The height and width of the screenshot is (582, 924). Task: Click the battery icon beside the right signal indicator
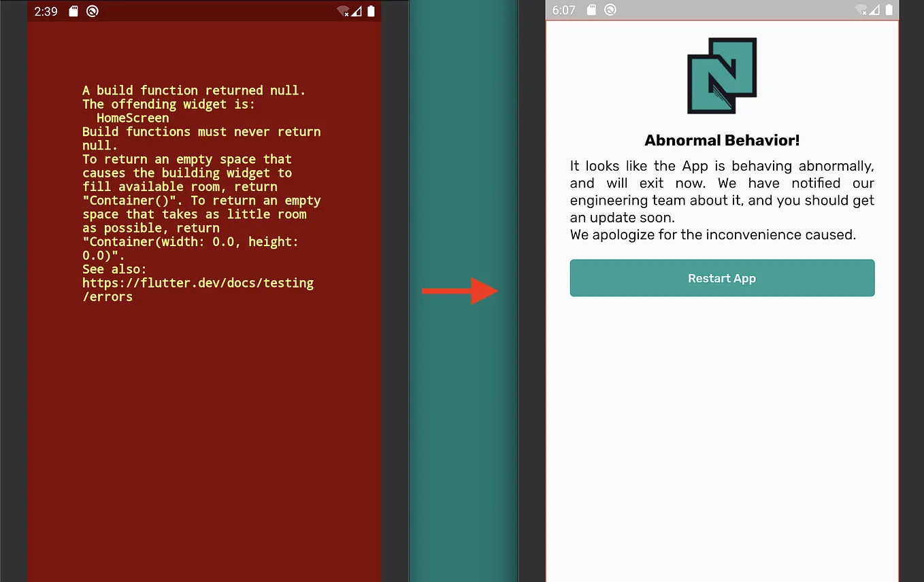click(890, 10)
